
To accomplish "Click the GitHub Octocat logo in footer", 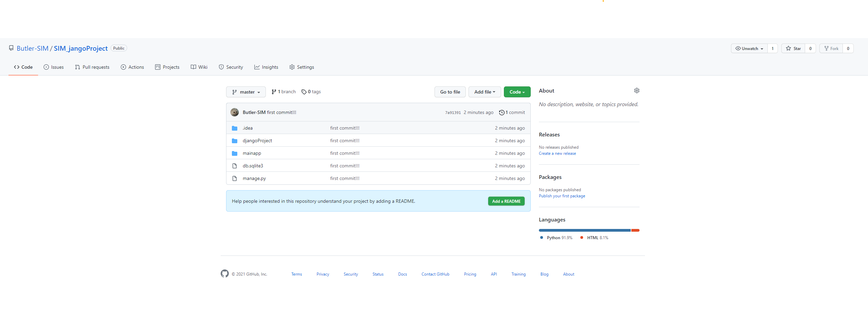I will (225, 274).
